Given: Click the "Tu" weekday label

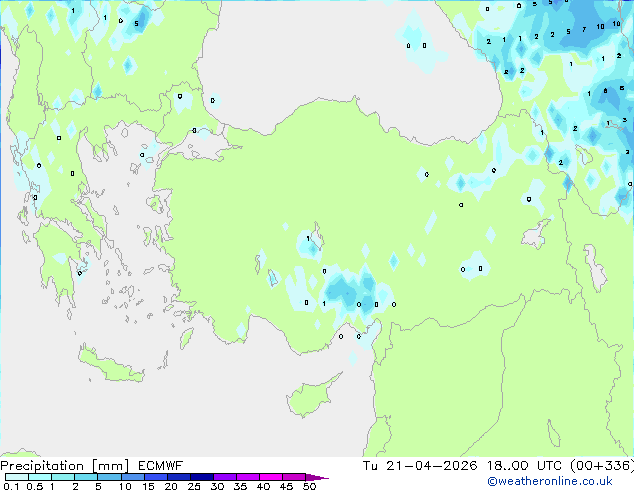Looking at the screenshot, I should 370,466.
